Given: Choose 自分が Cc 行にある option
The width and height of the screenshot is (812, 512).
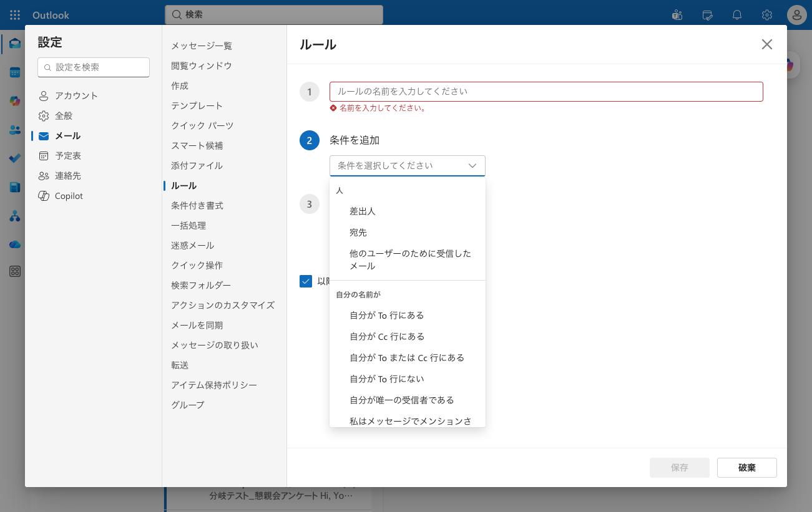Looking at the screenshot, I should pos(408,337).
